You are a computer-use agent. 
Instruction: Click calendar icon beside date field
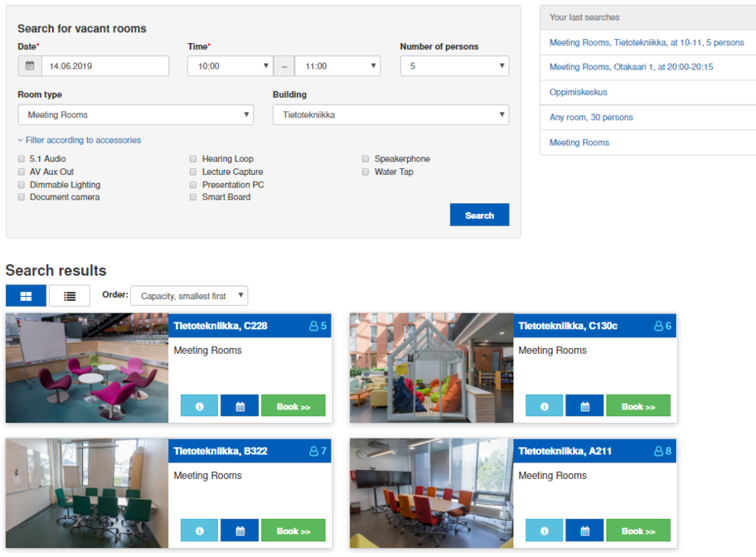30,66
